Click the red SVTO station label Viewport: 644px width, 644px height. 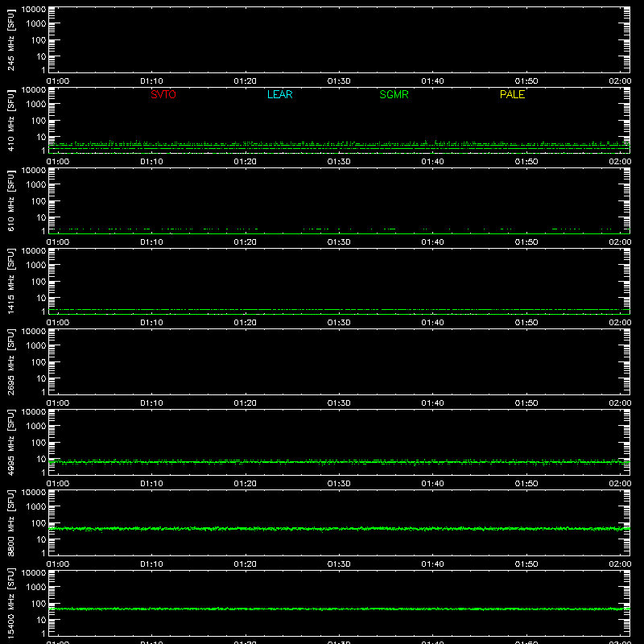(x=163, y=94)
